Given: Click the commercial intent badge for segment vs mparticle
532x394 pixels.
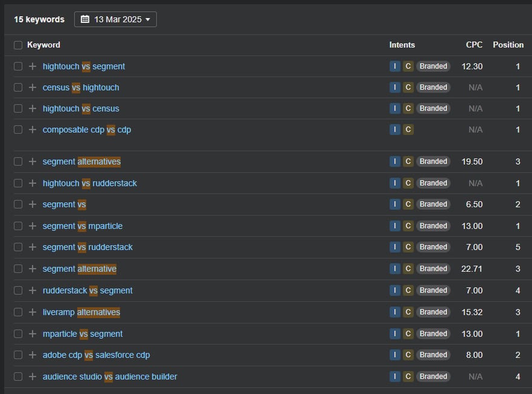Looking at the screenshot, I should [x=408, y=226].
